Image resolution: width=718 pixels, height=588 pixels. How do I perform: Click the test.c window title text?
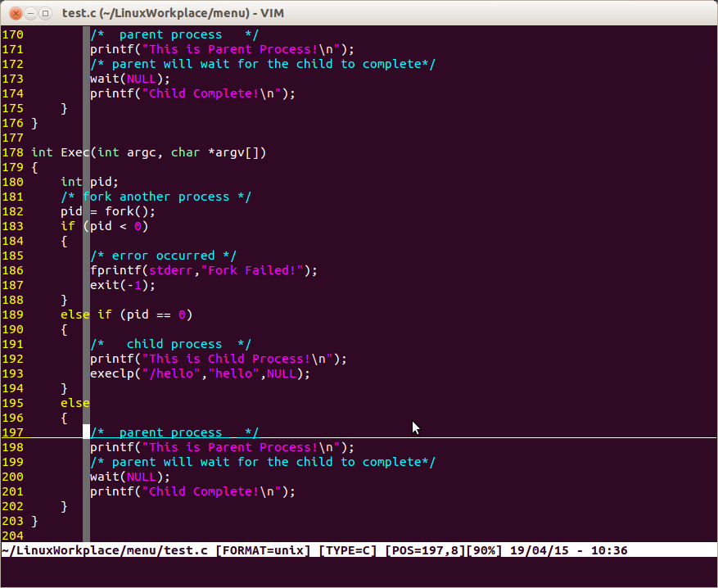click(174, 13)
